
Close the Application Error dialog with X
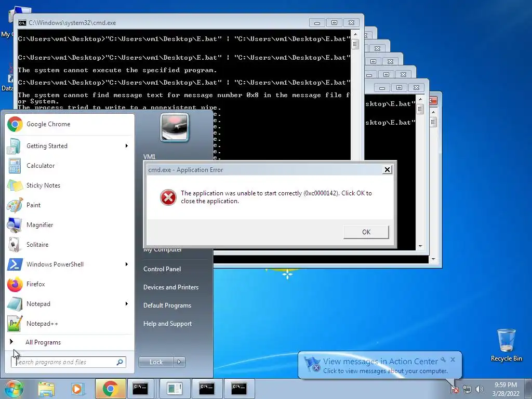[x=387, y=170]
